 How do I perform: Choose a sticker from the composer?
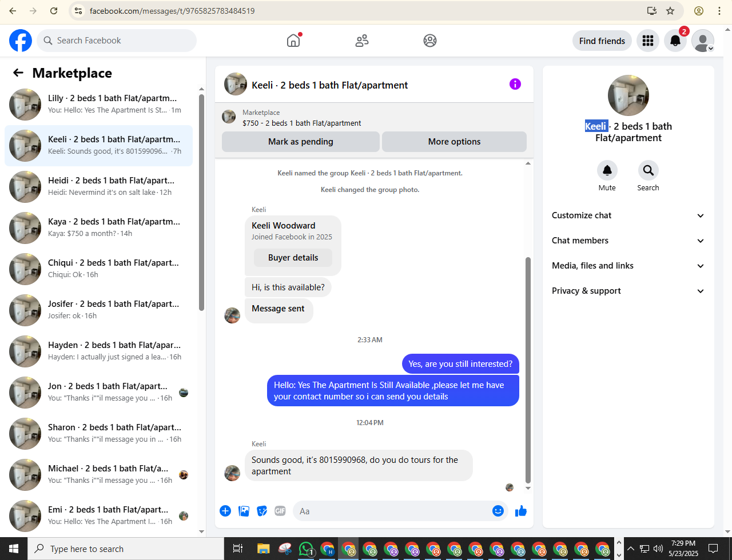pyautogui.click(x=262, y=511)
